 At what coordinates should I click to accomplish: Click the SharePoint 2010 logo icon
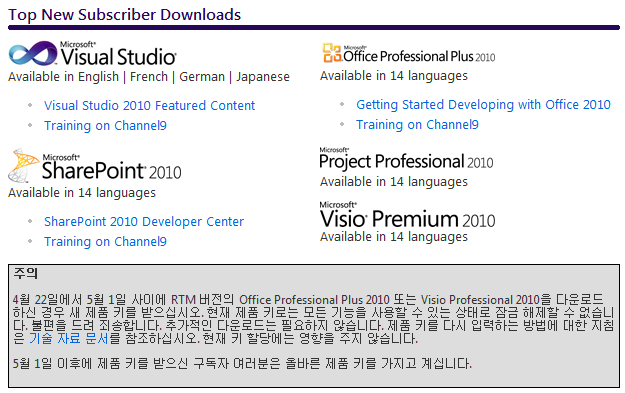pyautogui.click(x=23, y=165)
